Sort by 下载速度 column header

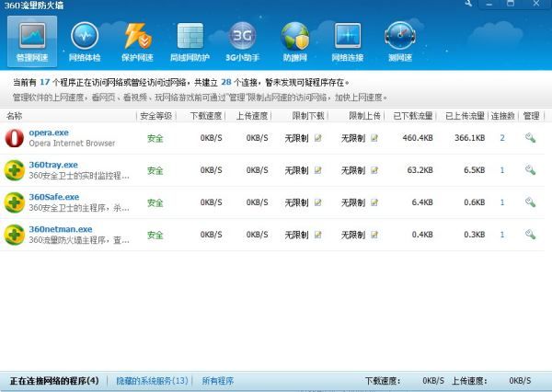point(206,116)
